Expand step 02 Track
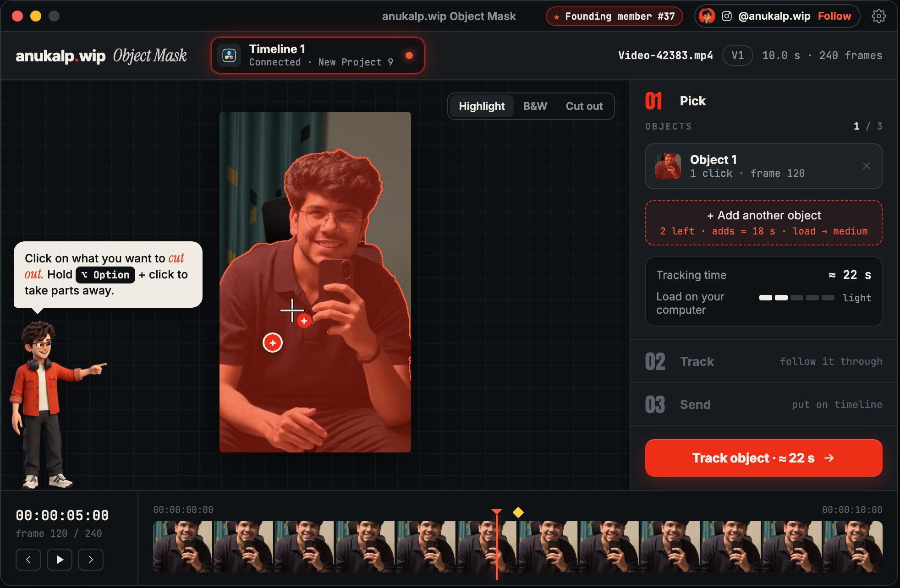The height and width of the screenshot is (588, 900). click(763, 361)
